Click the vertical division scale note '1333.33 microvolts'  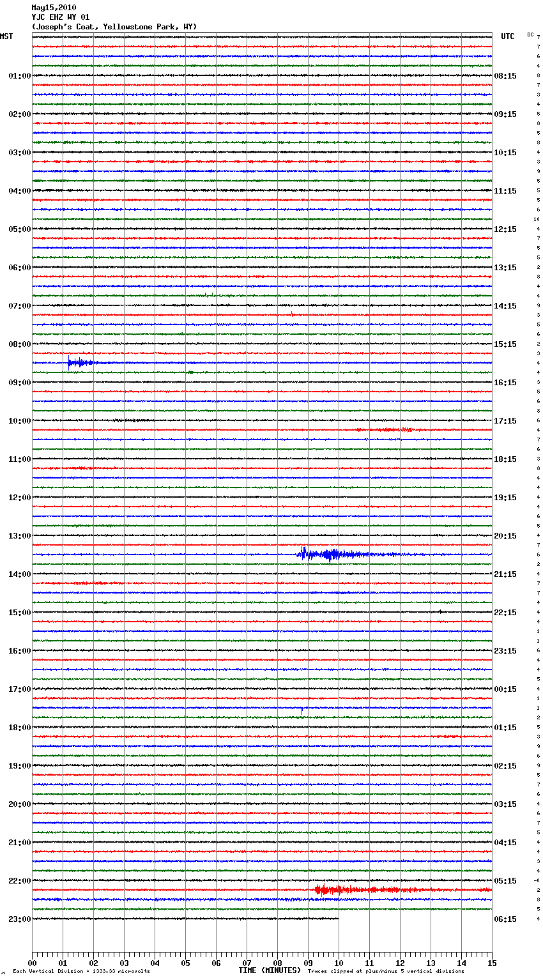[x=121, y=971]
